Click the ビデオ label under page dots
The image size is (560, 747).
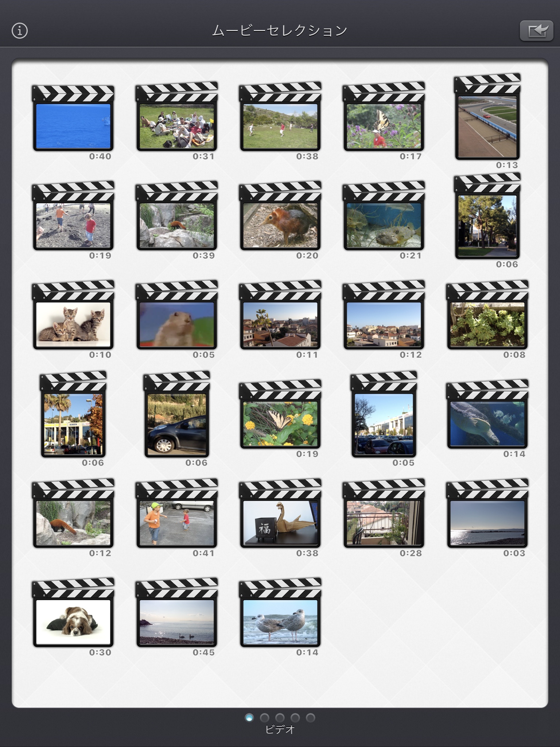point(280,729)
